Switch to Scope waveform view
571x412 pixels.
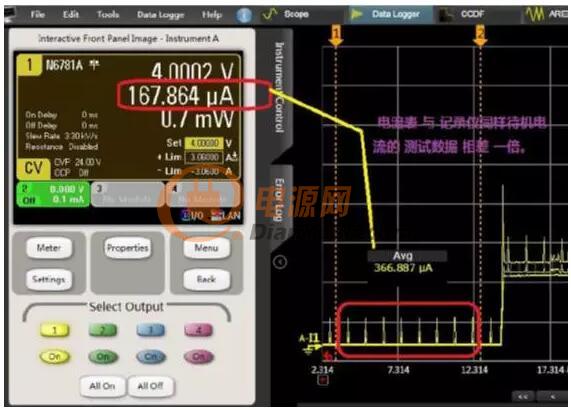(x=286, y=15)
